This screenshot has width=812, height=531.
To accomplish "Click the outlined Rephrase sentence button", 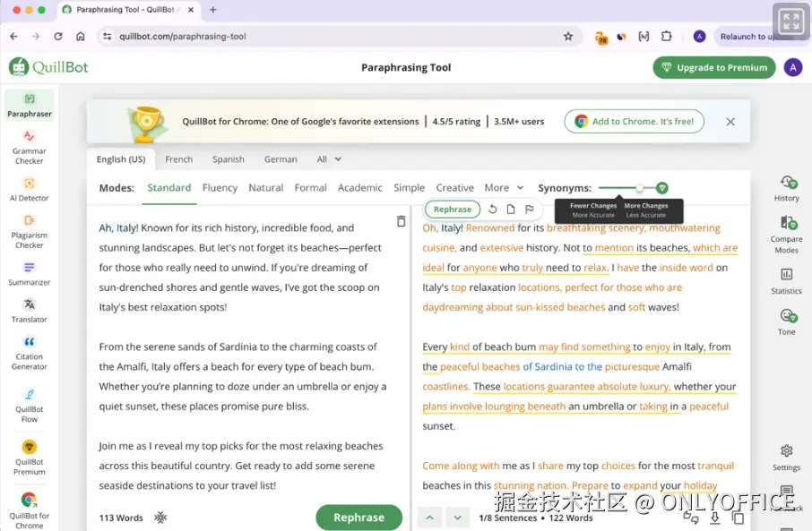I will (452, 210).
